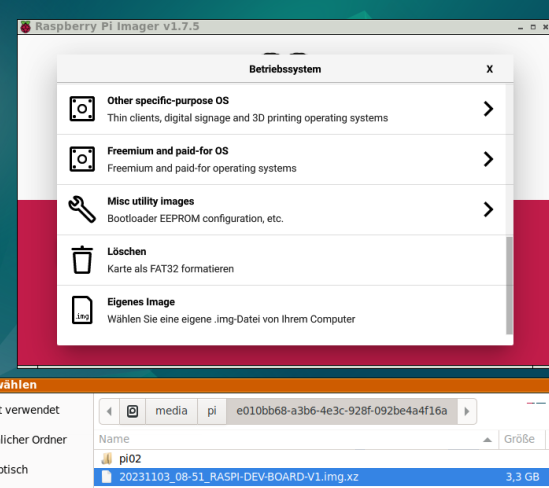Sort files by the Größe column header
The image size is (549, 488).
pos(522,439)
